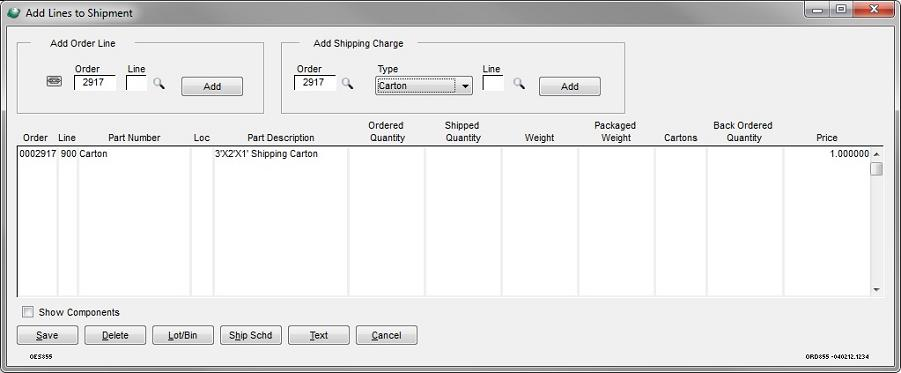The height and width of the screenshot is (373, 901).
Task: Click Ordered Quantity column header
Action: 387,132
